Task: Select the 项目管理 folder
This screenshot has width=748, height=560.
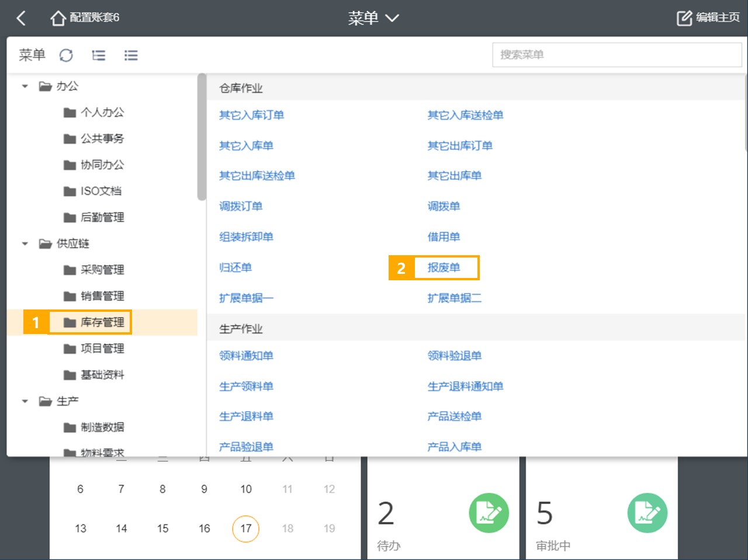Action: [93, 349]
